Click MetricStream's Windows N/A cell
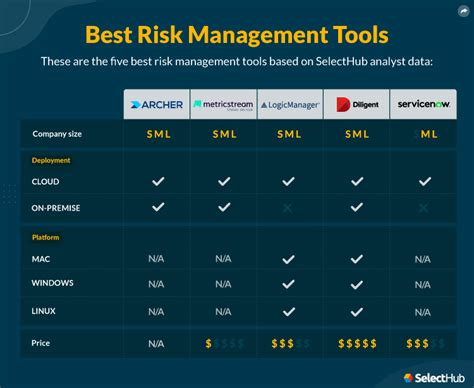 click(x=223, y=284)
